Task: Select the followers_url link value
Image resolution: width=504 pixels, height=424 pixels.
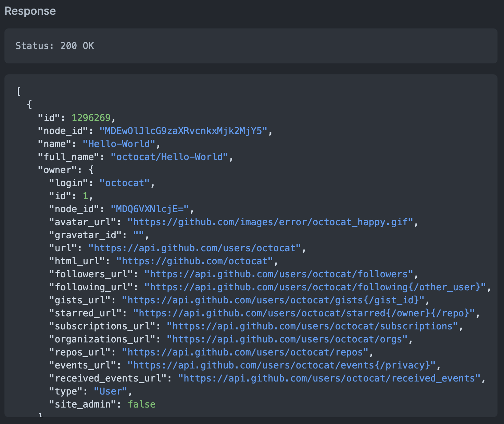Action: (x=279, y=274)
